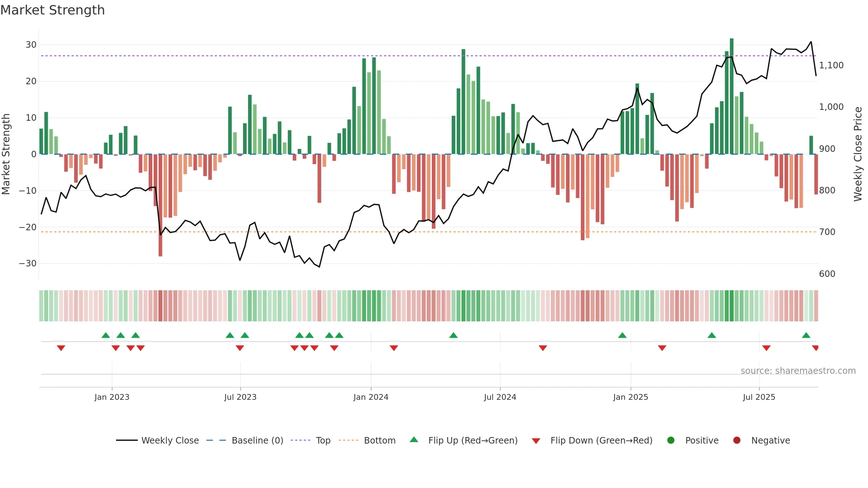Click the 30 left-axis tick label
868x488 pixels.
click(x=31, y=45)
